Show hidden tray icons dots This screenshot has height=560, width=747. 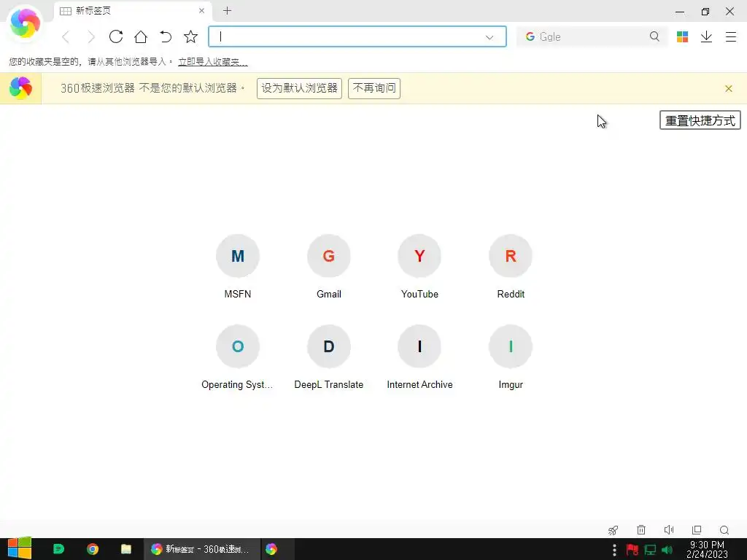pyautogui.click(x=614, y=550)
